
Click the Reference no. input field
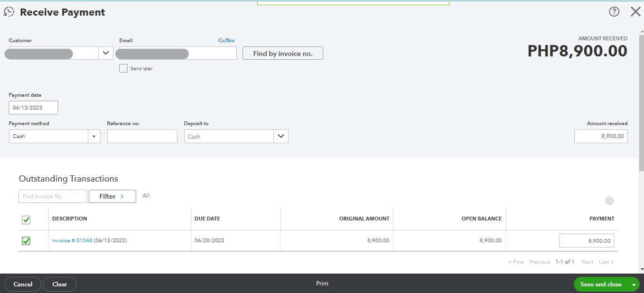(x=142, y=137)
